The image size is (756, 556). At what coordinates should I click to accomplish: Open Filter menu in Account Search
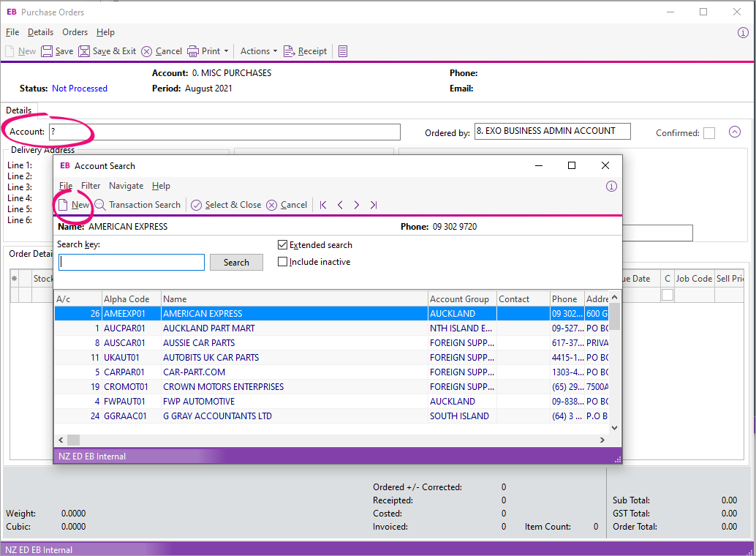point(91,186)
